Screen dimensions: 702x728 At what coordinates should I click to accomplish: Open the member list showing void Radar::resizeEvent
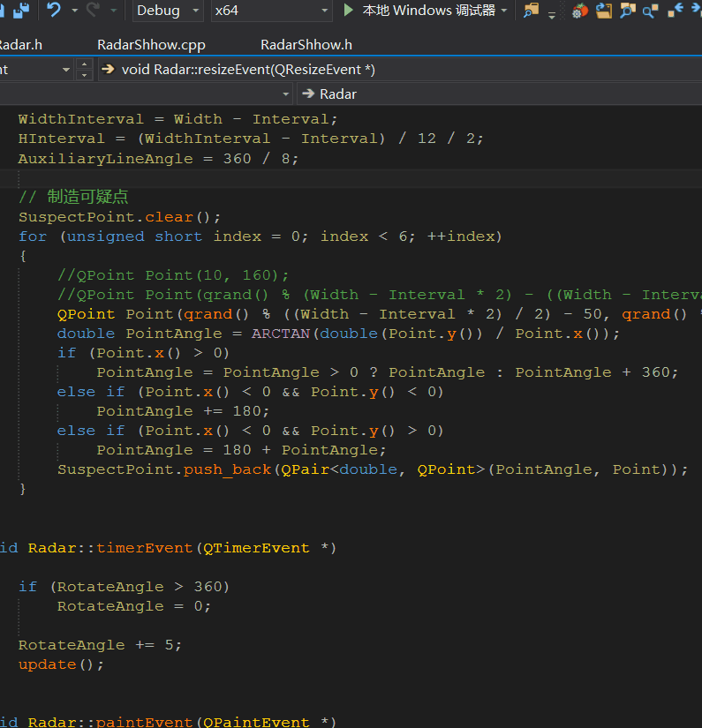click(x=399, y=70)
